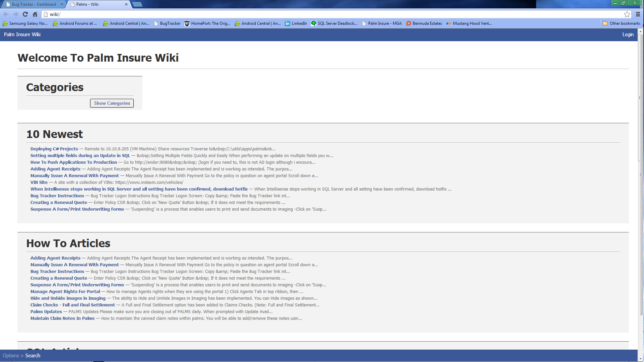
Task: Open Deploying C# Projects article
Action: click(54, 149)
